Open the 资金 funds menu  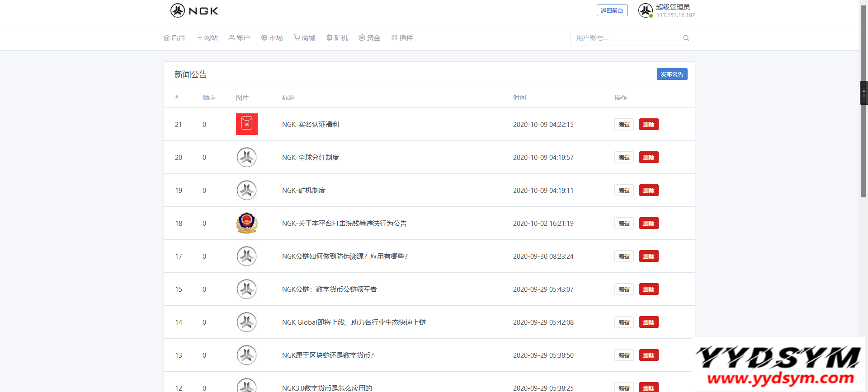(x=369, y=38)
